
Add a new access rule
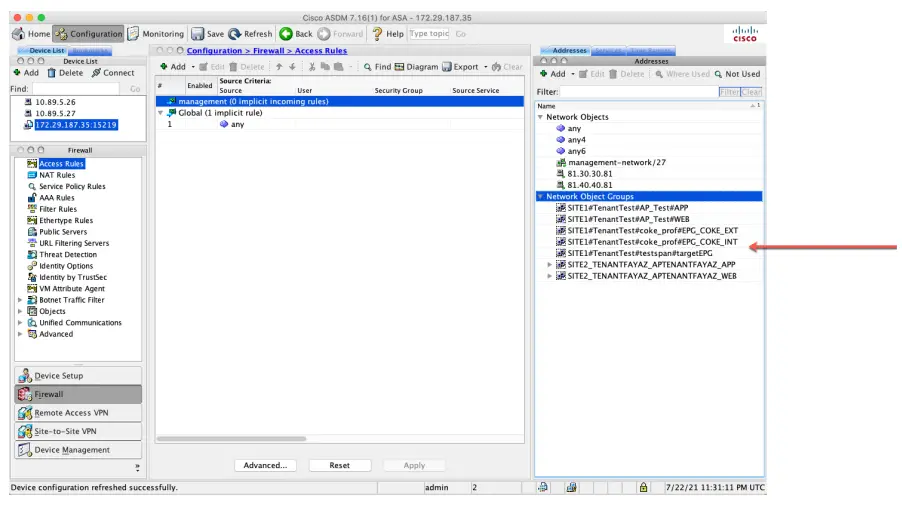[173, 67]
